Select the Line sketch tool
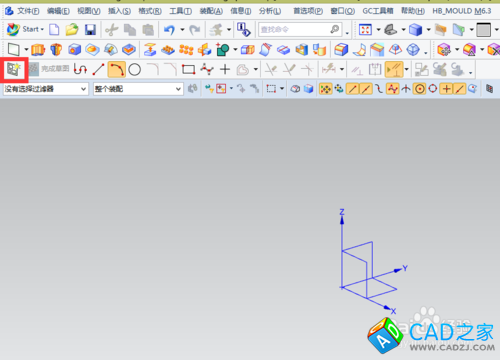Image resolution: width=500 pixels, height=360 pixels. [98, 70]
